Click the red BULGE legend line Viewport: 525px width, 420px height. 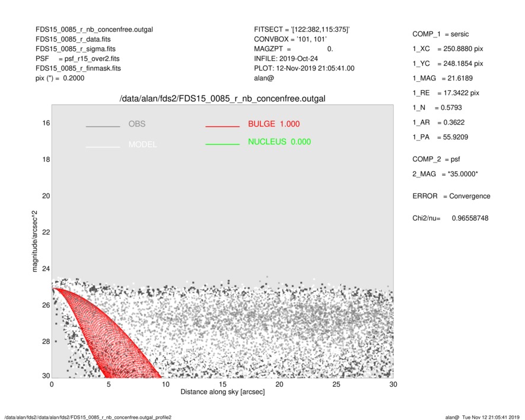(222, 126)
